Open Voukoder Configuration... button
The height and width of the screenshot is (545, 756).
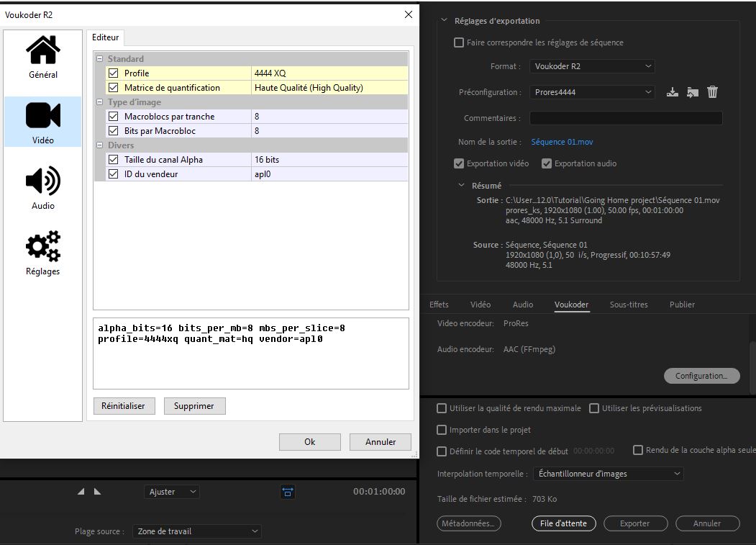point(701,376)
